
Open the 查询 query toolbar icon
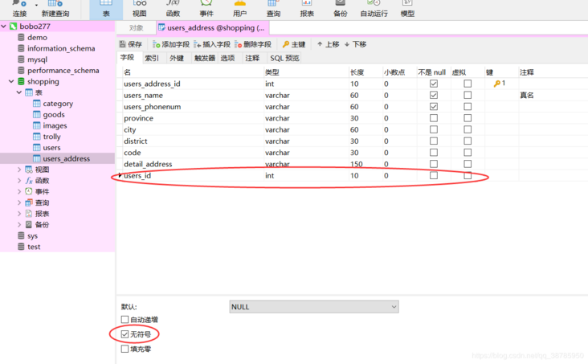(x=273, y=9)
